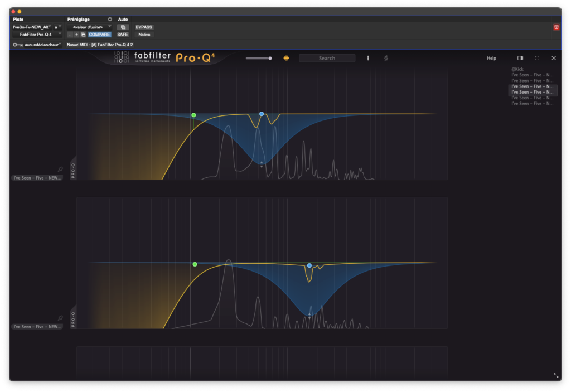Image resolution: width=571 pixels, height=392 pixels.
Task: Select next preset with plus button
Action: pos(76,35)
